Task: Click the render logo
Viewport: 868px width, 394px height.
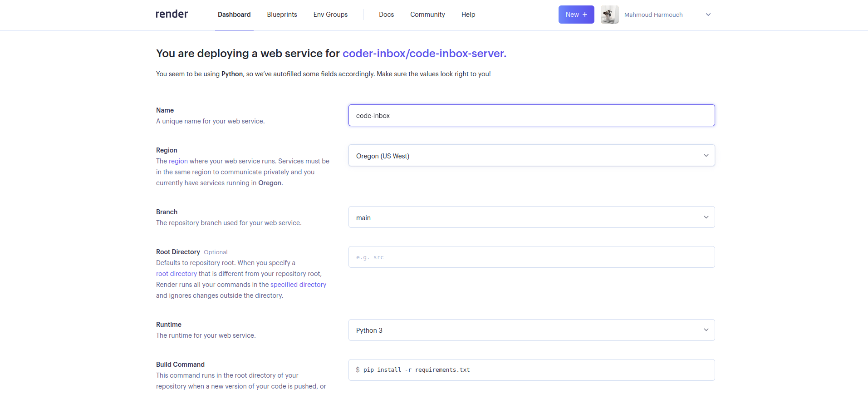Action: (172, 14)
